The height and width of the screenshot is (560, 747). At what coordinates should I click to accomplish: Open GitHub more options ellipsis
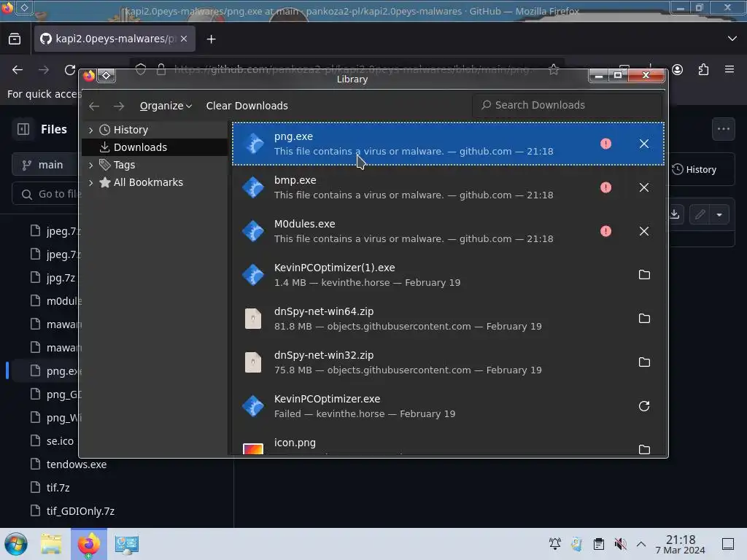(723, 128)
